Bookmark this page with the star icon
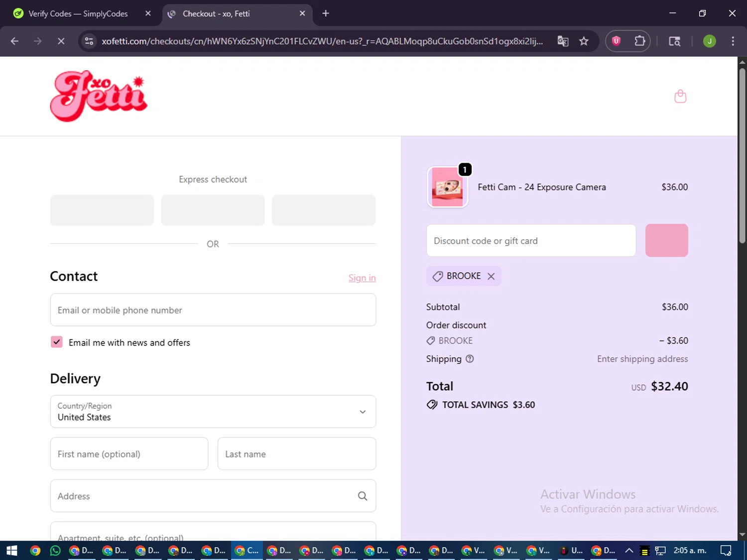The width and height of the screenshot is (747, 560). 584,41
